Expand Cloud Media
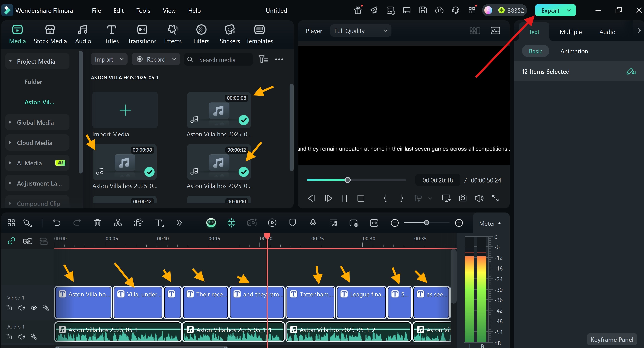644x348 pixels. 10,143
